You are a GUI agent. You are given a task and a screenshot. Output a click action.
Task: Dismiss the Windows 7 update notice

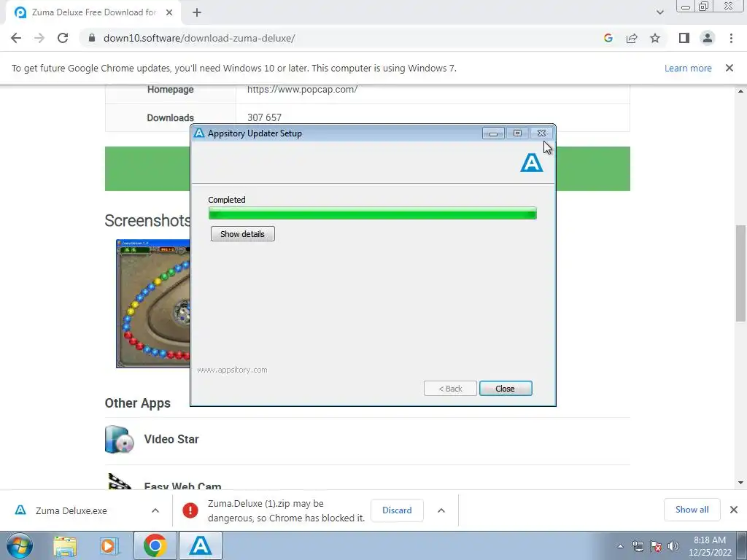[x=729, y=68]
